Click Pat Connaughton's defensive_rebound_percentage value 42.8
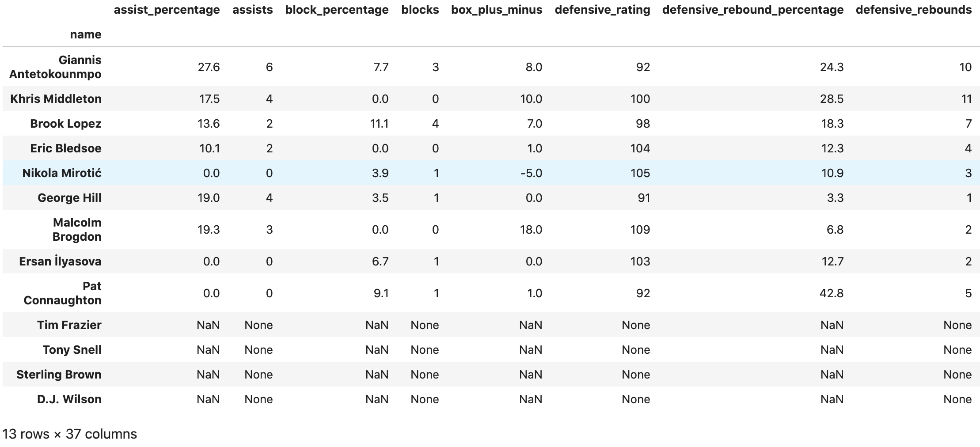The height and width of the screenshot is (447, 980). coord(832,293)
